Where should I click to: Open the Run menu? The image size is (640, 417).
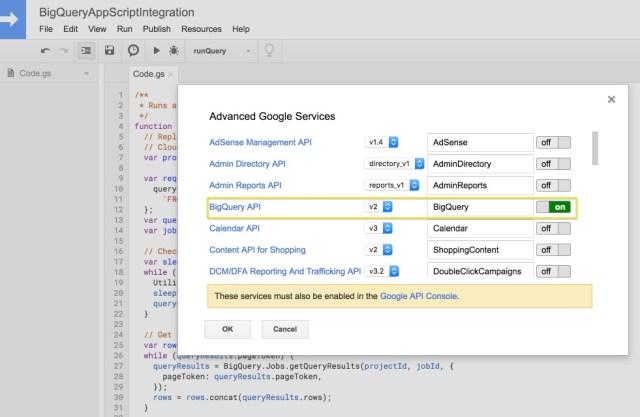coord(124,29)
